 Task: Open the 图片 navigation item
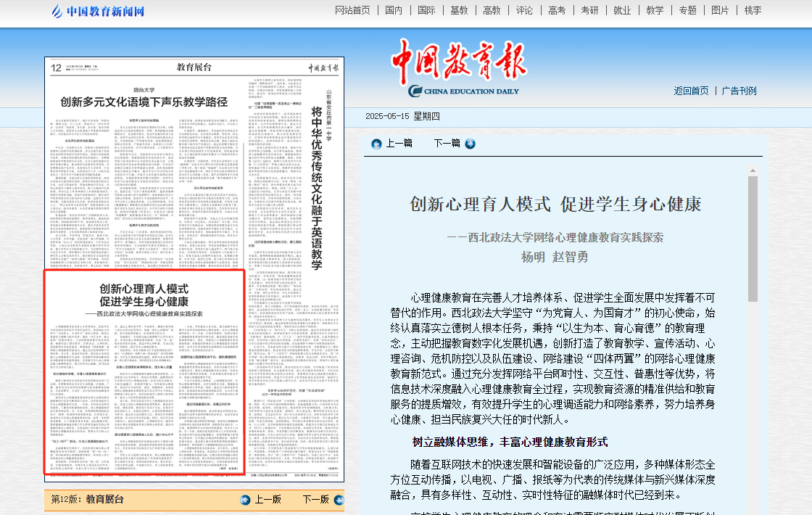(720, 10)
